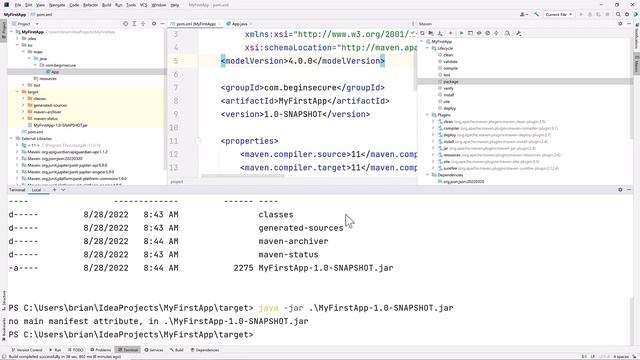
Task: Click the Add Maven Projects plus icon
Action: tap(451, 33)
